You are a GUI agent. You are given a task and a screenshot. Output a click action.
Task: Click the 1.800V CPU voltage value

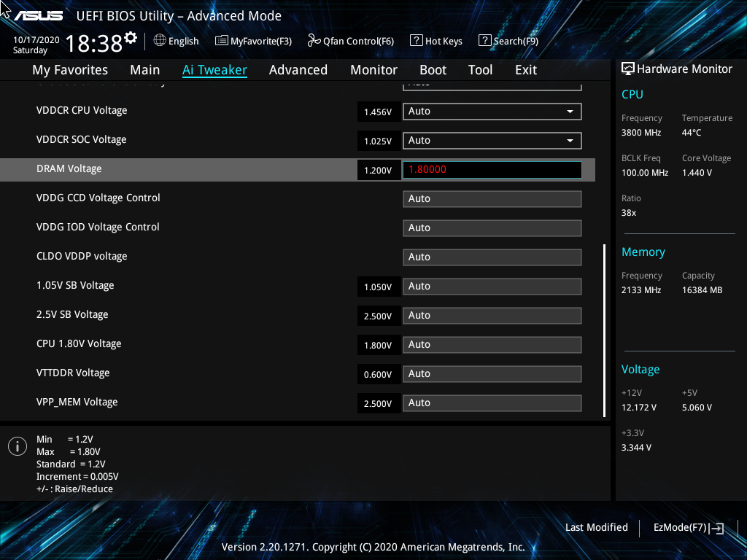click(379, 345)
